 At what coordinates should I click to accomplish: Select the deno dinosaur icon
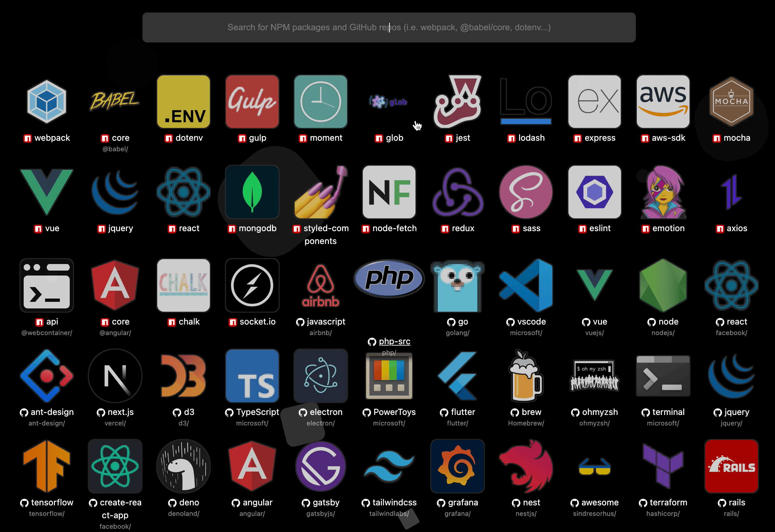click(x=184, y=466)
